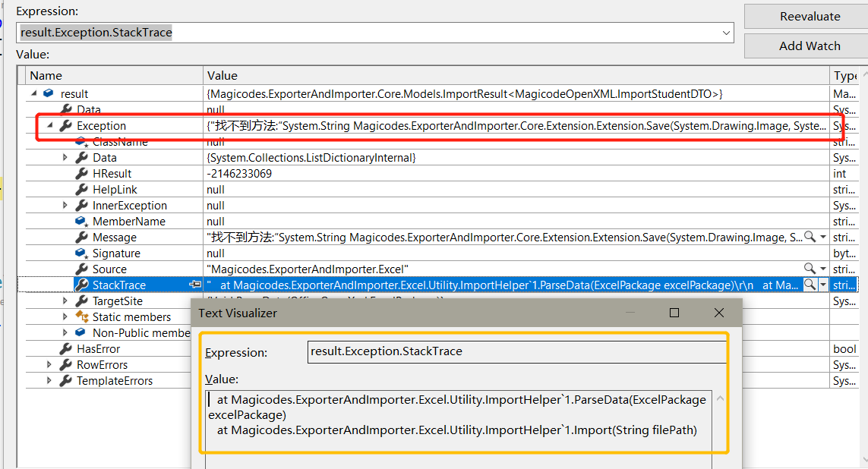Viewport: 868px width, 469px height.
Task: Expand the RowErrors node
Action: (48, 364)
